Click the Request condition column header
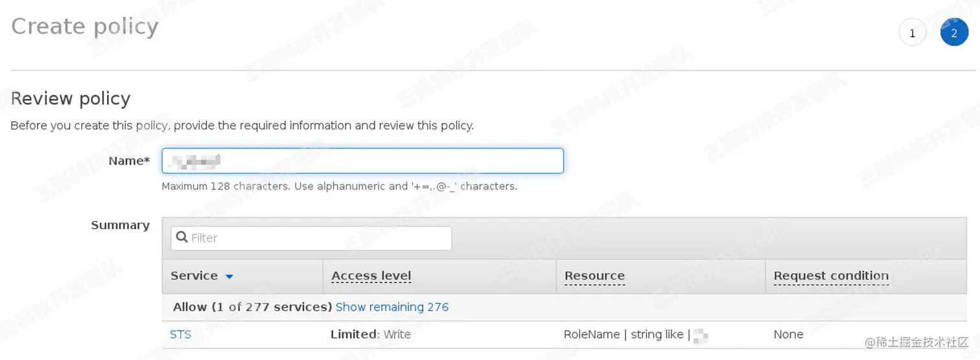Image resolution: width=980 pixels, height=360 pixels. [831, 276]
